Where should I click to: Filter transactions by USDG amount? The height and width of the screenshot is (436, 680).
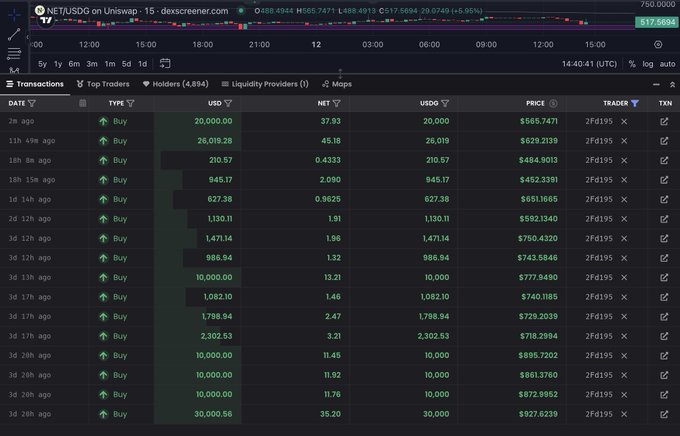point(445,103)
